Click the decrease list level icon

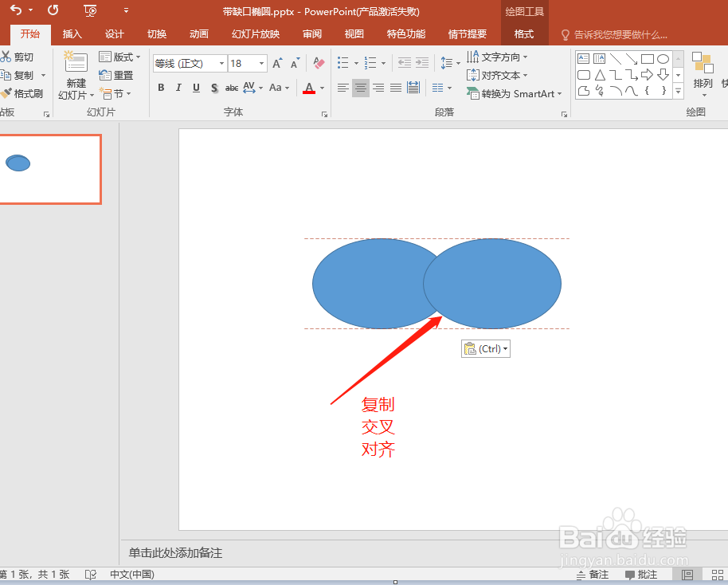coord(405,63)
